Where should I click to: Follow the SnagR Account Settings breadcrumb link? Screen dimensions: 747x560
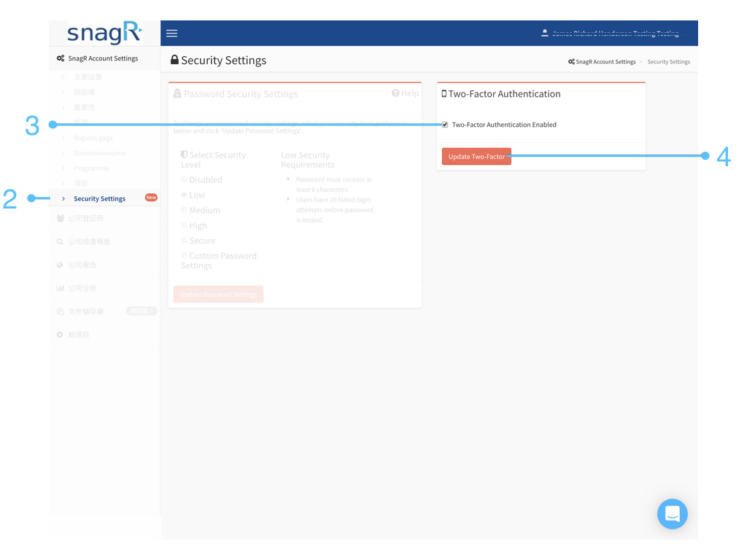click(x=605, y=61)
